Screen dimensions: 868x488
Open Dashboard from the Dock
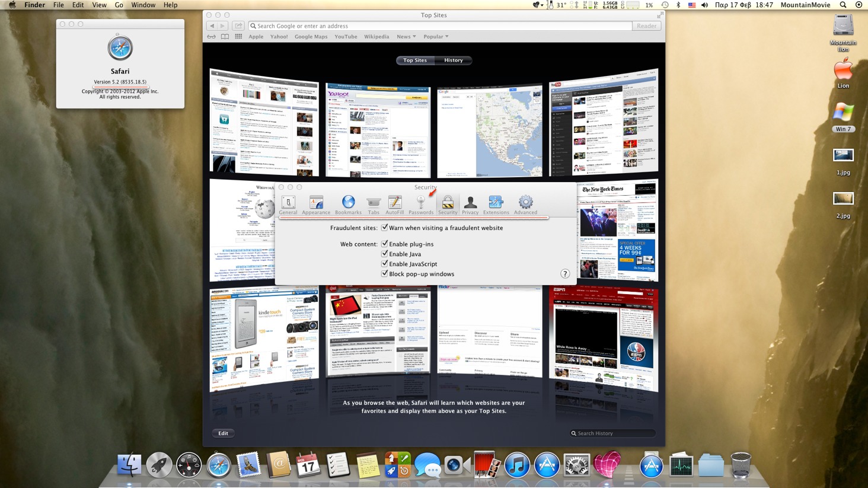[x=189, y=465]
